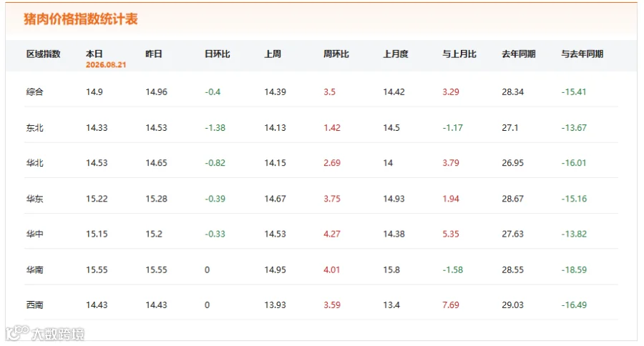The image size is (644, 346).
Task: Select the 华南 region row label
Action: pos(34,270)
